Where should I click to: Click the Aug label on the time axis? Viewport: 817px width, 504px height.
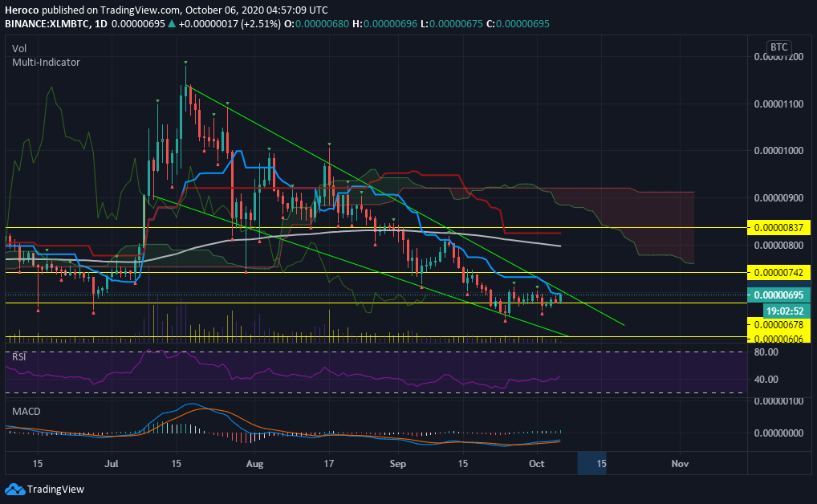tap(254, 463)
